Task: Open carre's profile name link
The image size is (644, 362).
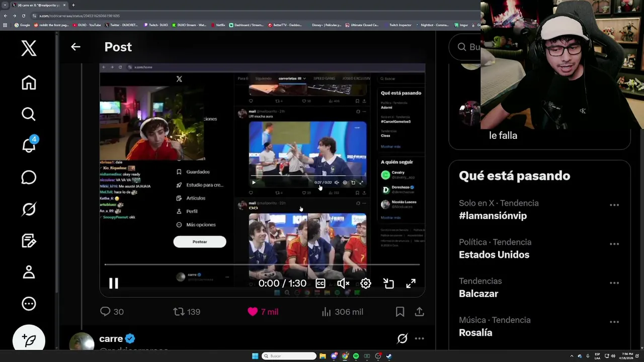Action: click(x=111, y=338)
